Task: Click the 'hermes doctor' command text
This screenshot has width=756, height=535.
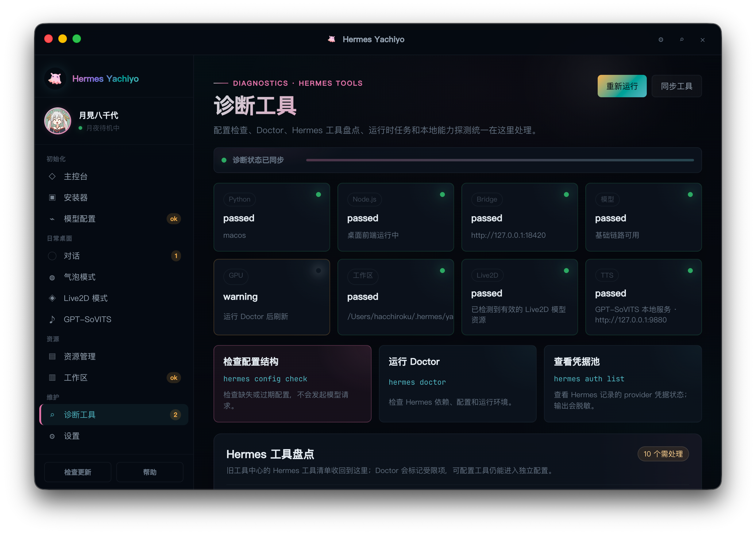Action: [417, 382]
